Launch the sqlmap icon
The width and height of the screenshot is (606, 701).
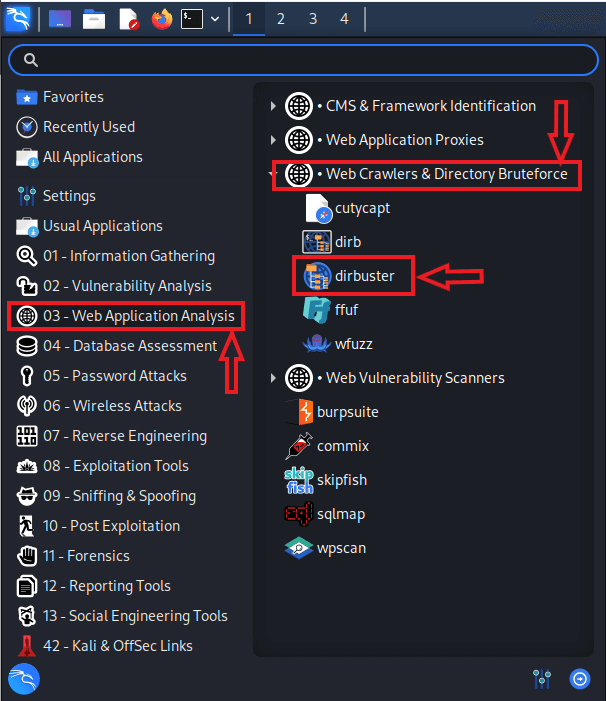click(x=299, y=514)
